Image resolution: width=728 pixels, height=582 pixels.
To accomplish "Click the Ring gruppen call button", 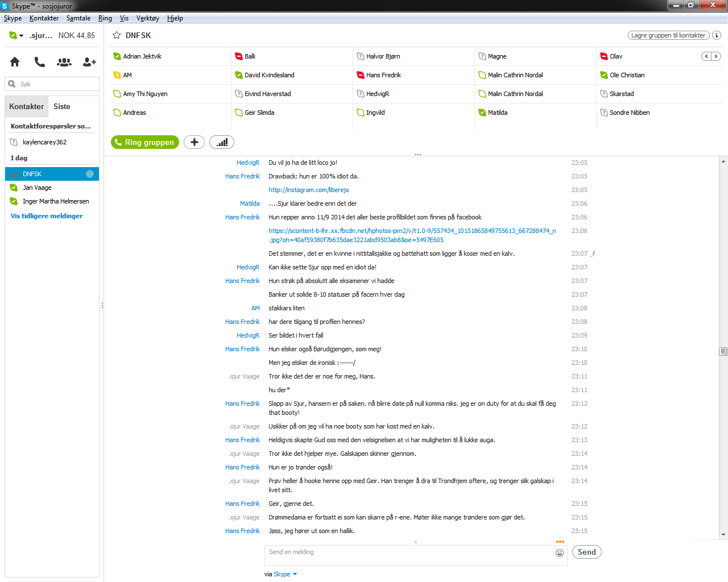I will point(145,142).
